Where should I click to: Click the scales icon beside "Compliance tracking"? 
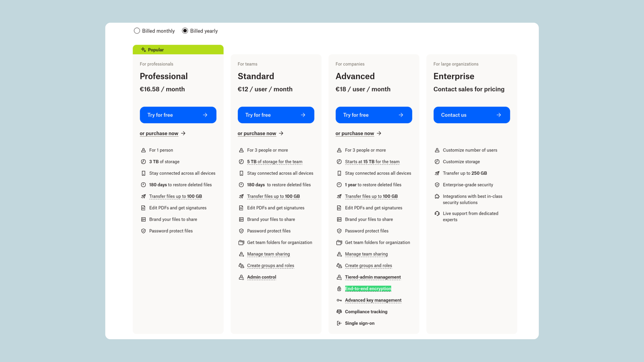(x=339, y=312)
